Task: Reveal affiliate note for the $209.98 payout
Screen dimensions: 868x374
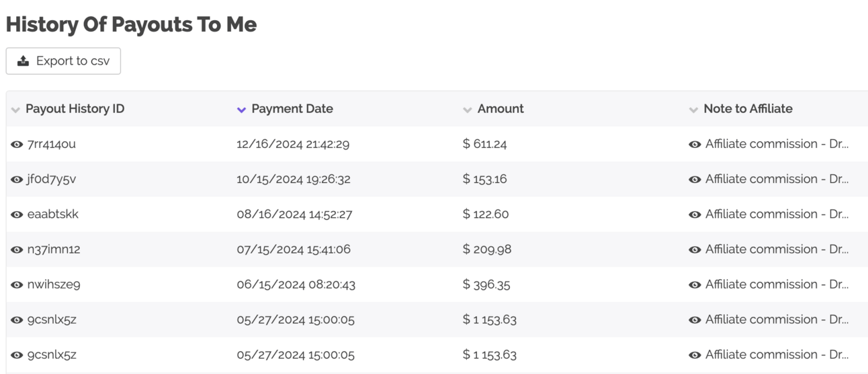Action: click(695, 250)
